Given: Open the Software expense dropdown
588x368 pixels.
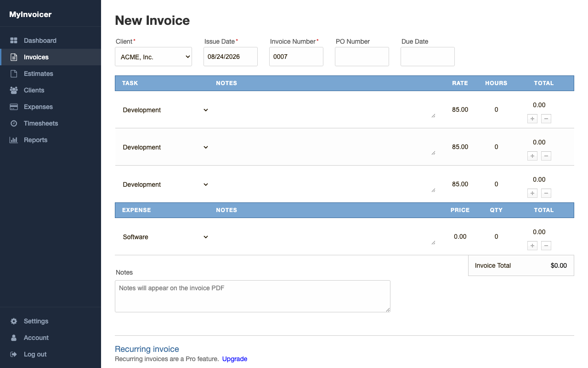Looking at the screenshot, I should pyautogui.click(x=165, y=237).
